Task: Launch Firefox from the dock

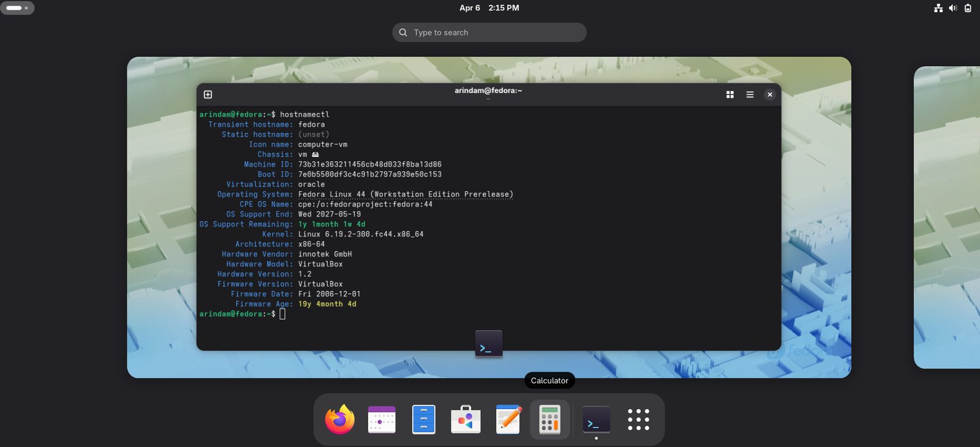Action: [x=340, y=420]
